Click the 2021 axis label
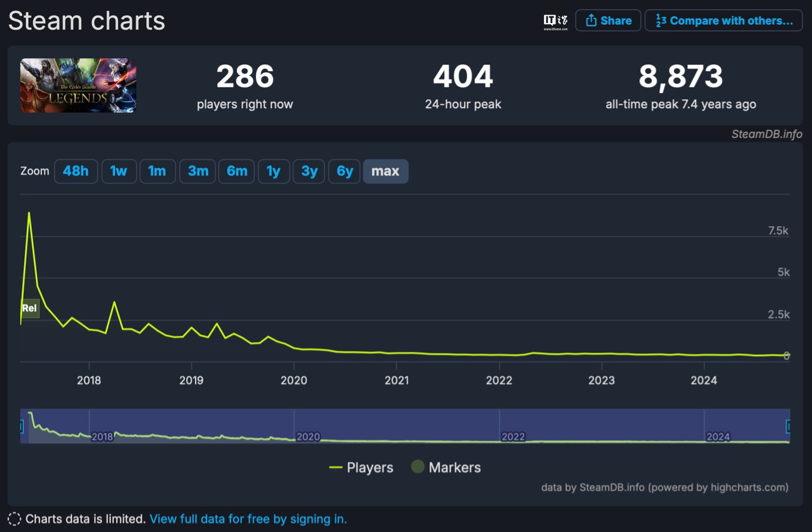 click(x=396, y=380)
